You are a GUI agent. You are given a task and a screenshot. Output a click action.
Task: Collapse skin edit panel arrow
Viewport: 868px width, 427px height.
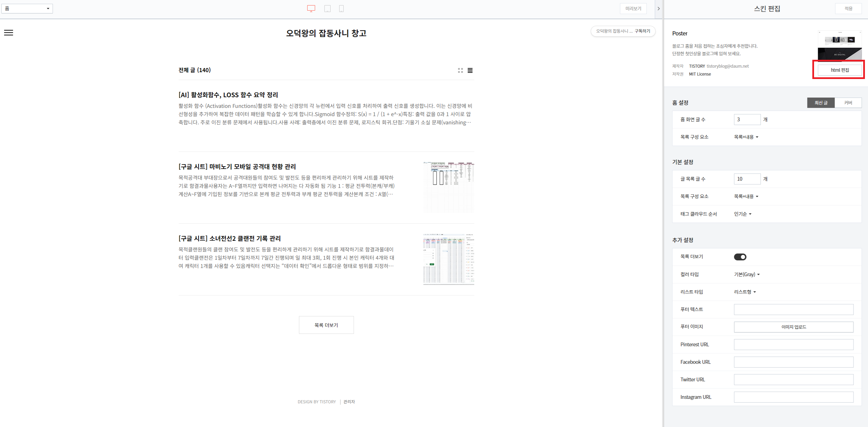click(x=658, y=9)
